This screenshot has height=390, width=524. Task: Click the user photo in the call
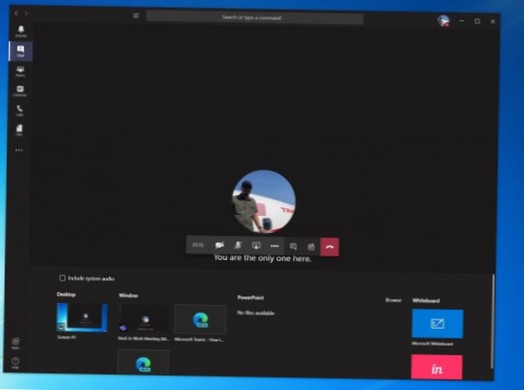(264, 202)
